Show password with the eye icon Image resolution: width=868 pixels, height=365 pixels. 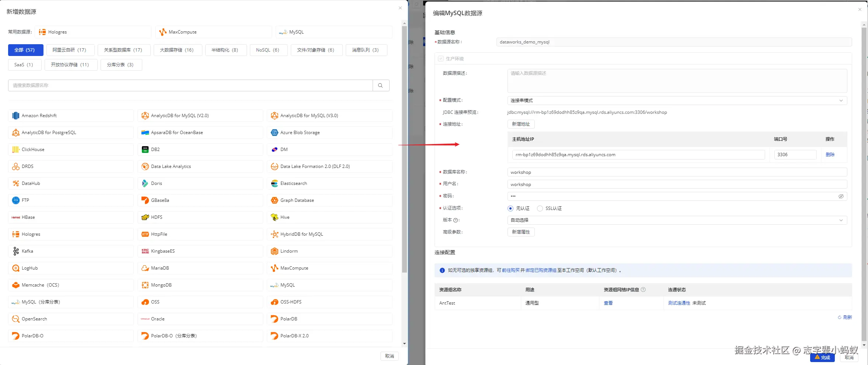tap(841, 196)
